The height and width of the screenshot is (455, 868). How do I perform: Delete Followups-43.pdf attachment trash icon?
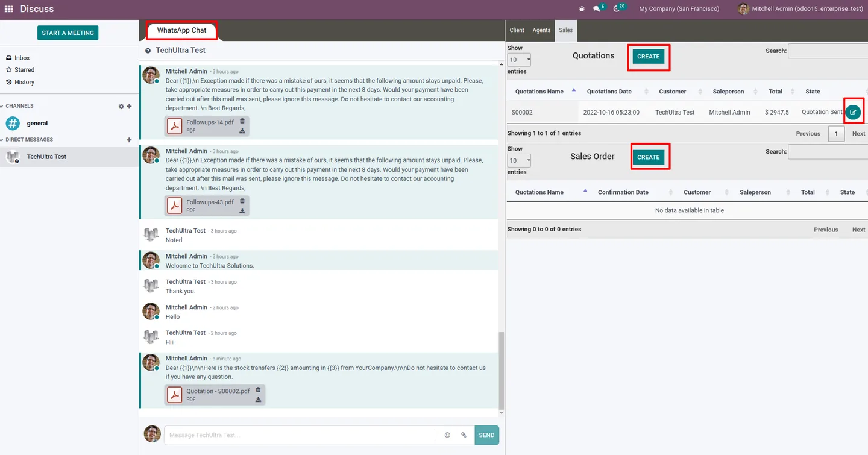(242, 201)
